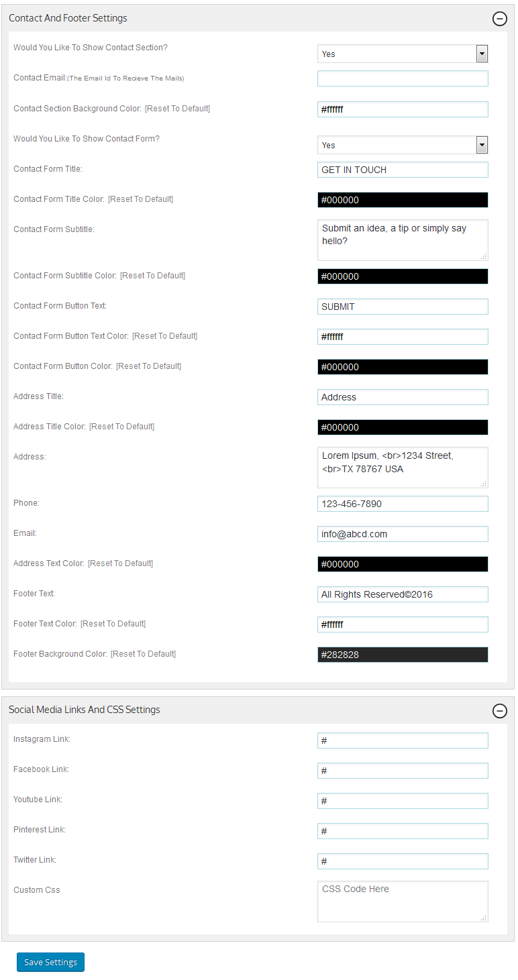Open the Show Contact Section dropdown
This screenshot has width=518, height=980.
(x=403, y=54)
